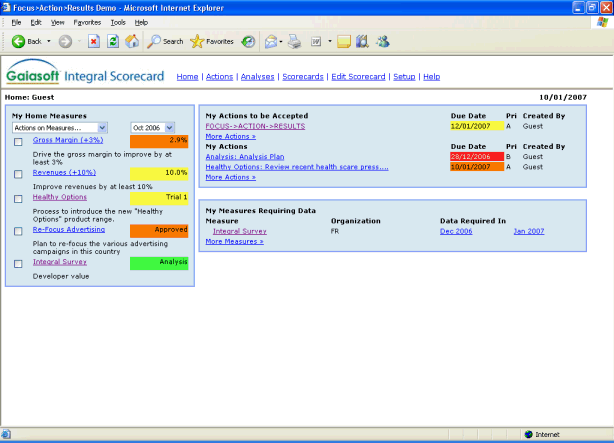This screenshot has height=443, width=614.
Task: Click the orange Approved status cell
Action: click(x=159, y=231)
